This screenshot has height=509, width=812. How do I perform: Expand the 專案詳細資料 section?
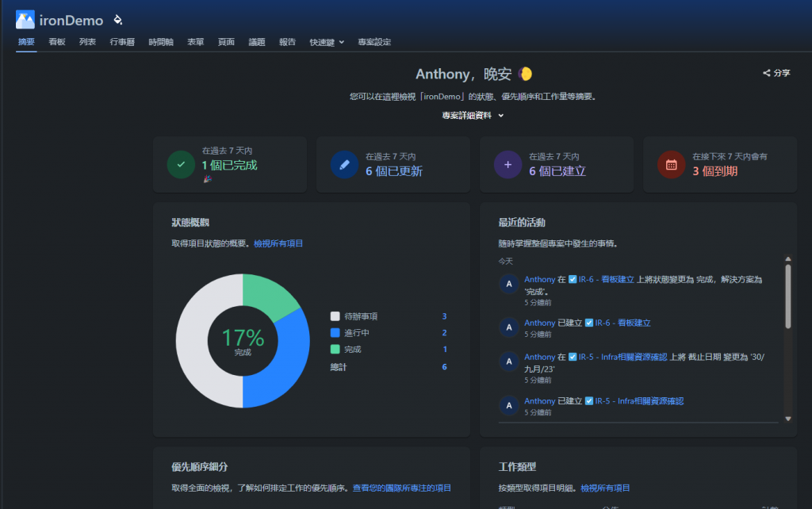(473, 116)
